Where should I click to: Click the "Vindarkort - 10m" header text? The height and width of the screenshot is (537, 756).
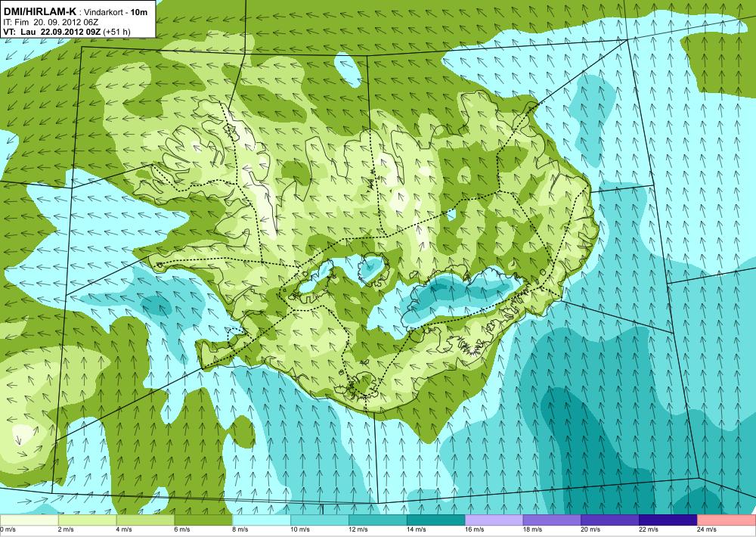click(x=116, y=12)
